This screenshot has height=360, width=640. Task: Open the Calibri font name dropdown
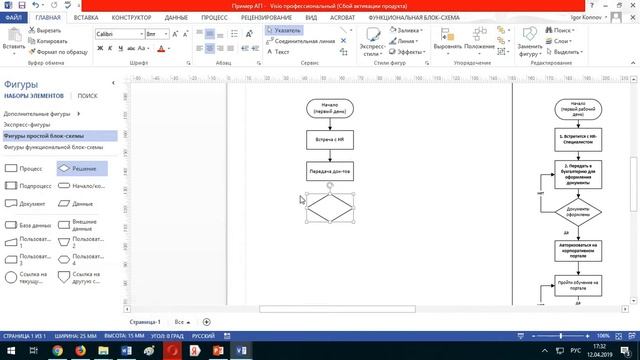142,34
